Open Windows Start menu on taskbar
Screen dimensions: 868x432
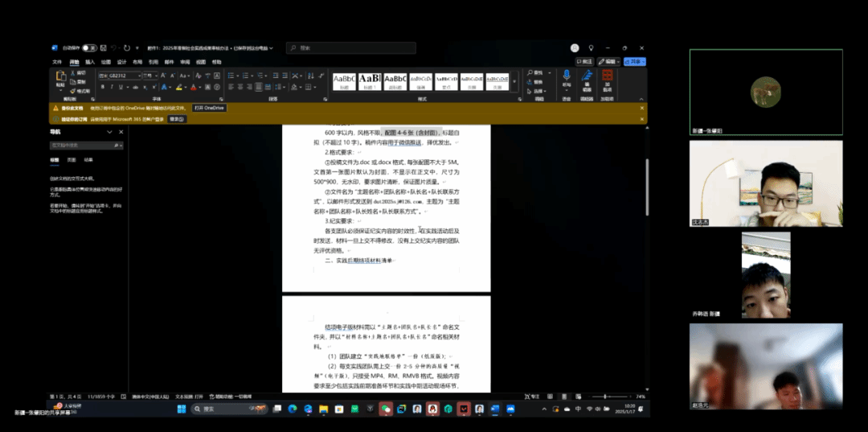pyautogui.click(x=182, y=409)
